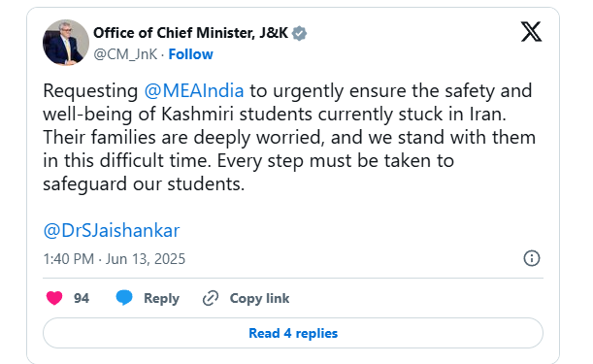Click the Reply label text
The image size is (593, 364).
coord(161,299)
